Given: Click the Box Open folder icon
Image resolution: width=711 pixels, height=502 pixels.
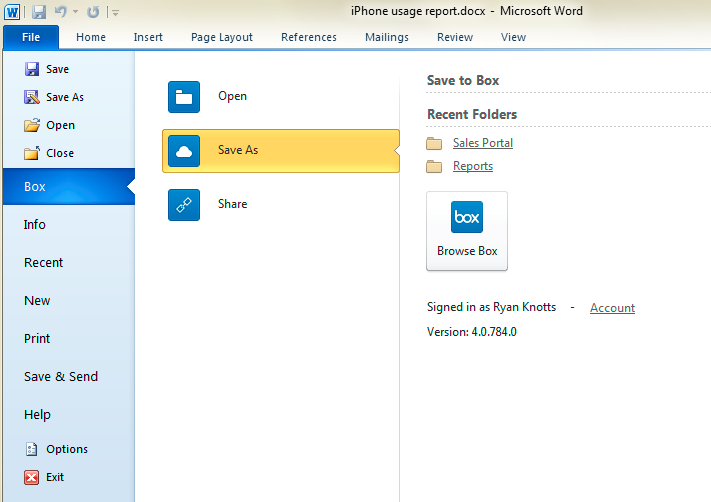Looking at the screenshot, I should (x=184, y=97).
